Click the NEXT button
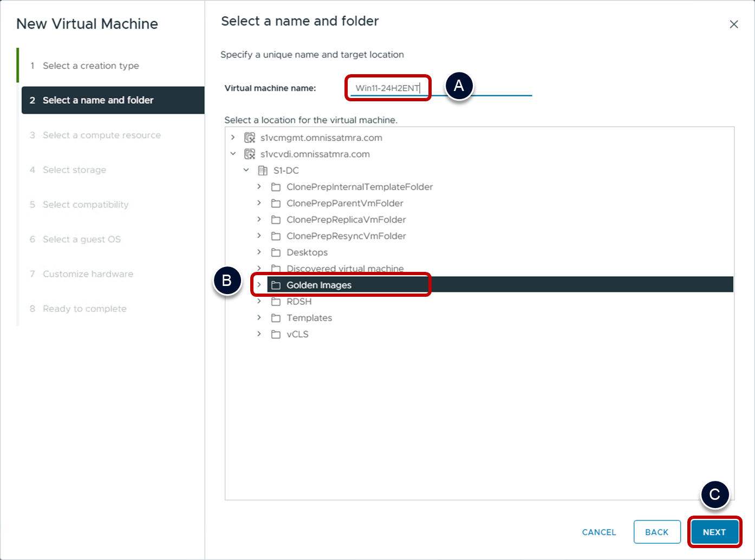This screenshot has height=560, width=755. 714,532
